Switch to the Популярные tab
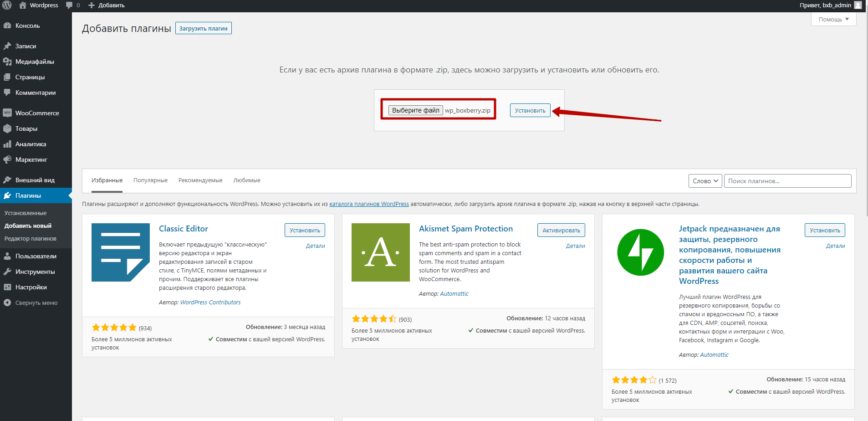Image resolution: width=868 pixels, height=421 pixels. [150, 180]
